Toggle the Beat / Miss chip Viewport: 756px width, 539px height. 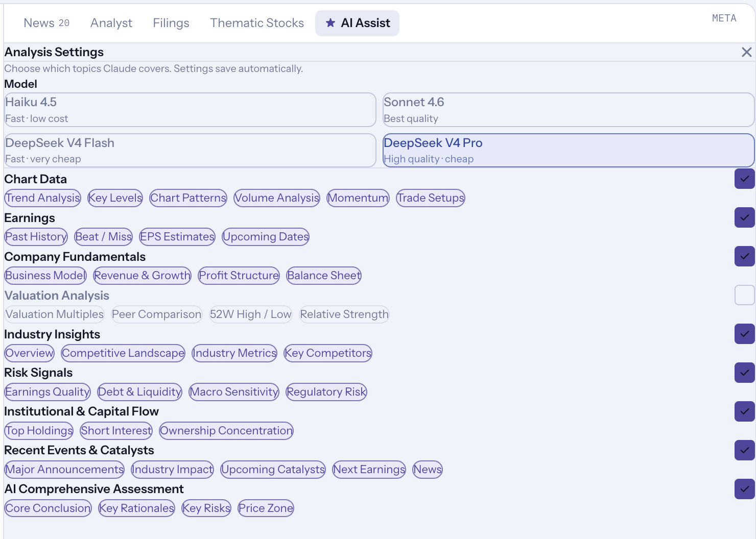point(104,237)
